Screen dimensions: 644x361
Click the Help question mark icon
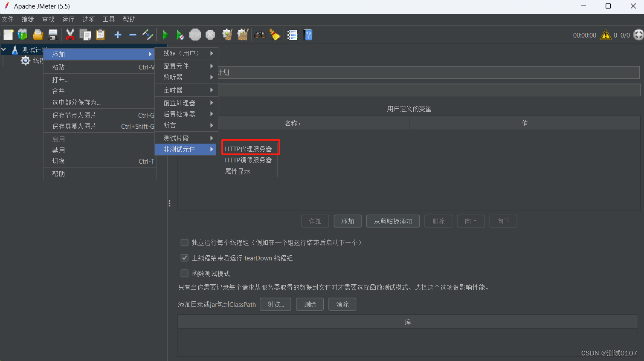pyautogui.click(x=308, y=35)
